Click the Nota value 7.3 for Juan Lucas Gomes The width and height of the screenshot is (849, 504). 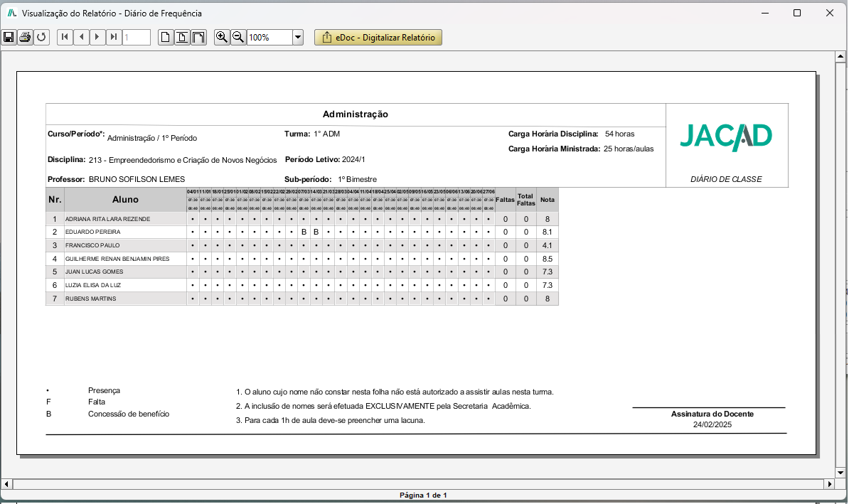pos(548,272)
